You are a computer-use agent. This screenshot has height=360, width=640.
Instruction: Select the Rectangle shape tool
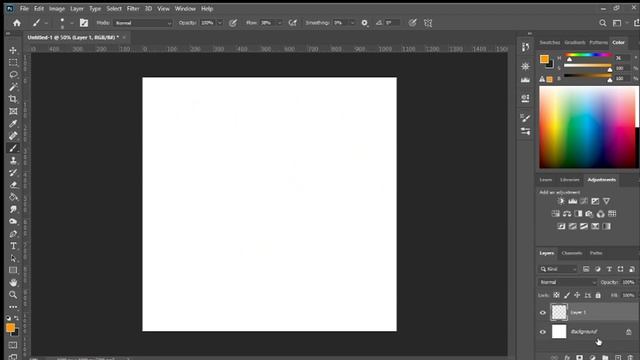13,270
